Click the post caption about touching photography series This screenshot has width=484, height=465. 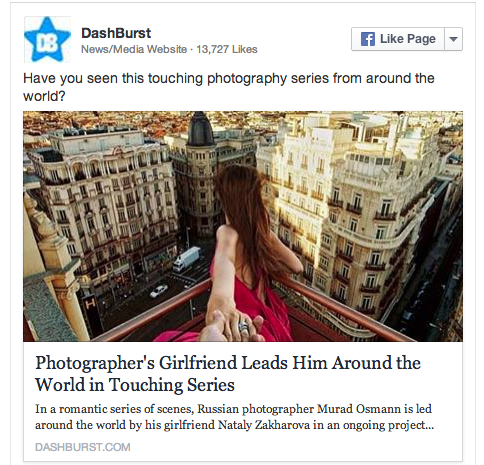pyautogui.click(x=229, y=87)
